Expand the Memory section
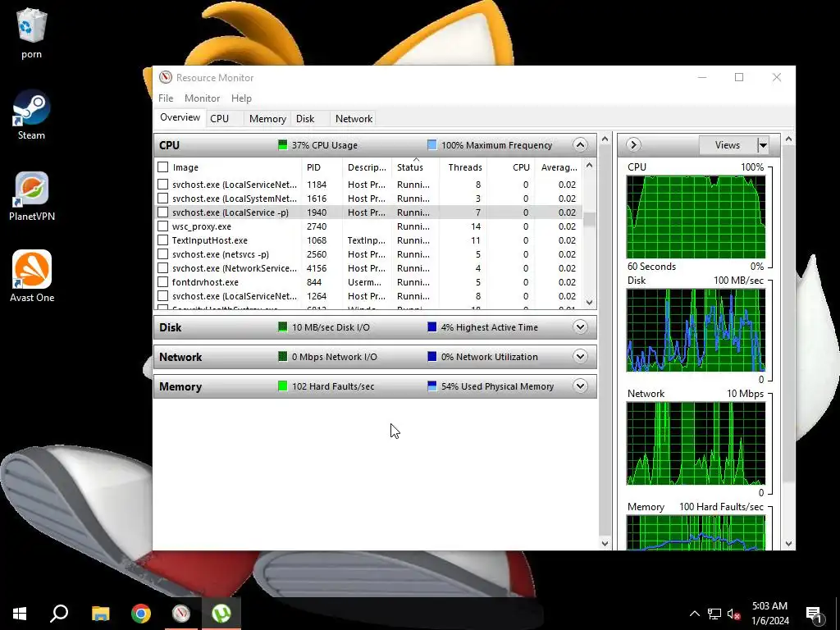840x630 pixels. coord(580,386)
